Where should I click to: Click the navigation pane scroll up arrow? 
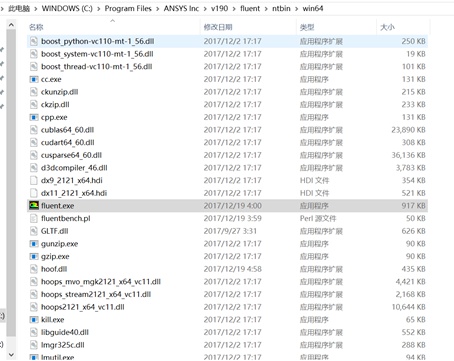click(11, 25)
